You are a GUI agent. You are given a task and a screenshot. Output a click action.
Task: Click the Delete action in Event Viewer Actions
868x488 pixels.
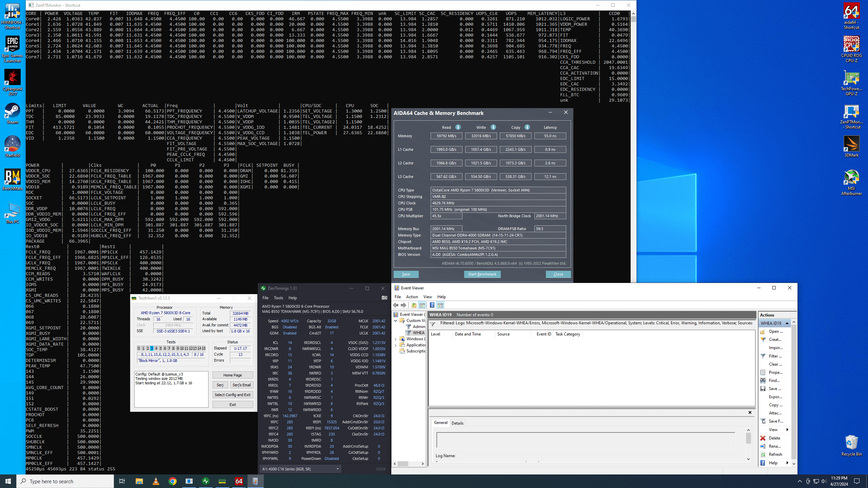pyautogui.click(x=774, y=438)
